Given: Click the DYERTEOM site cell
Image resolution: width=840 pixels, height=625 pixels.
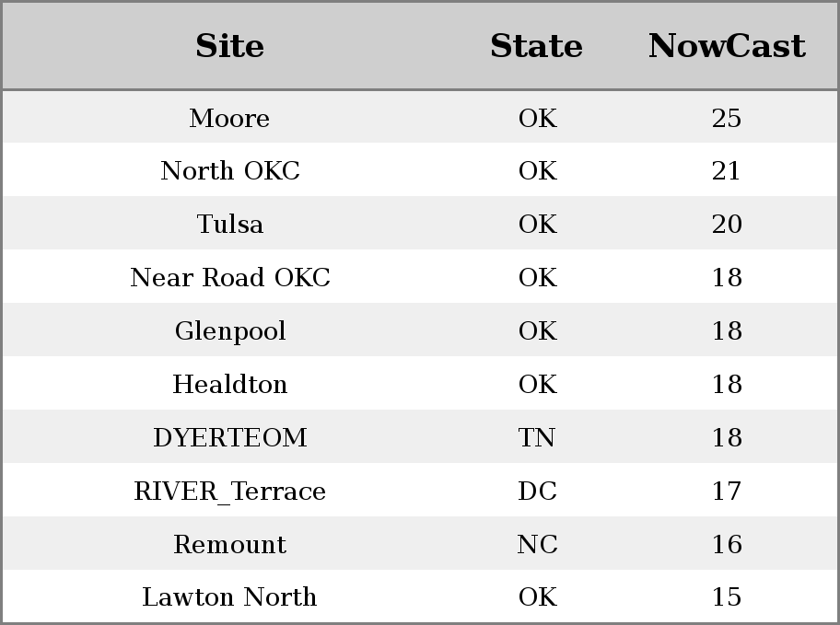Looking at the screenshot, I should 230,437.
